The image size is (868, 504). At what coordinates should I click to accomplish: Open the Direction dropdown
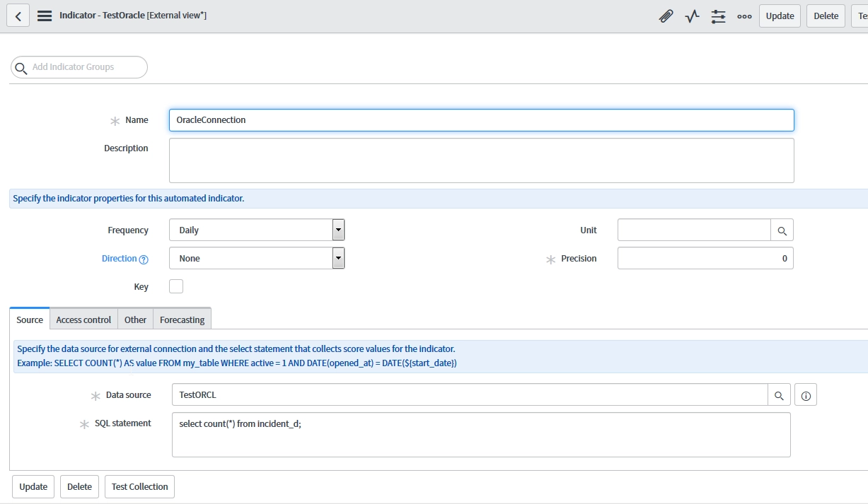click(338, 258)
